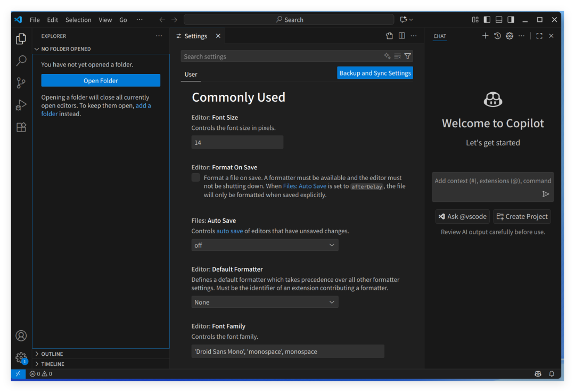Click the Font Size input field
This screenshot has width=575, height=392.
237,142
